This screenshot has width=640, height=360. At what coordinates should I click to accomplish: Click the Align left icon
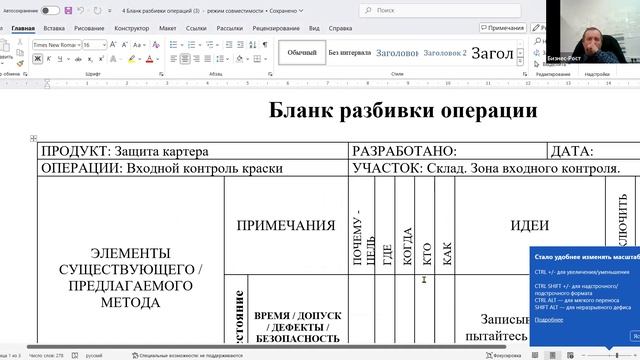click(x=173, y=59)
